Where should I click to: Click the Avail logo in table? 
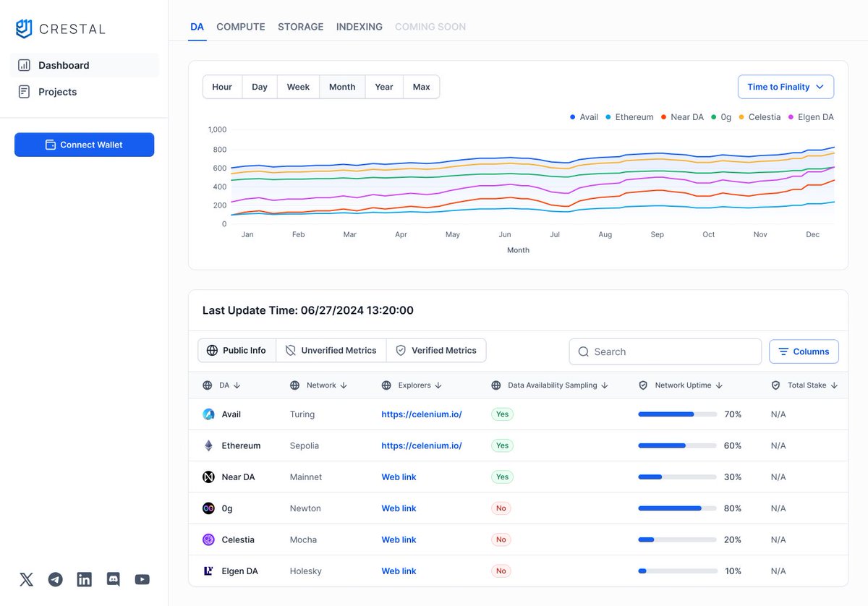click(208, 414)
